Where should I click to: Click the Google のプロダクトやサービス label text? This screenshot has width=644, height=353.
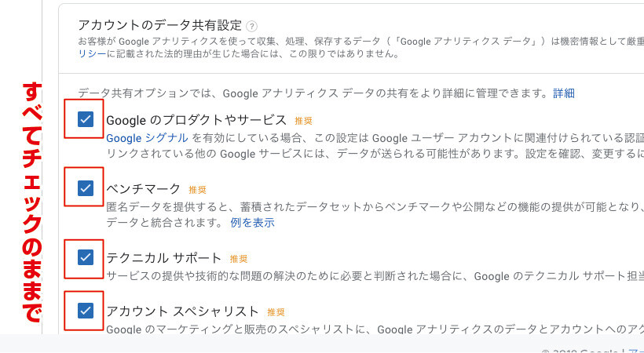(x=196, y=120)
